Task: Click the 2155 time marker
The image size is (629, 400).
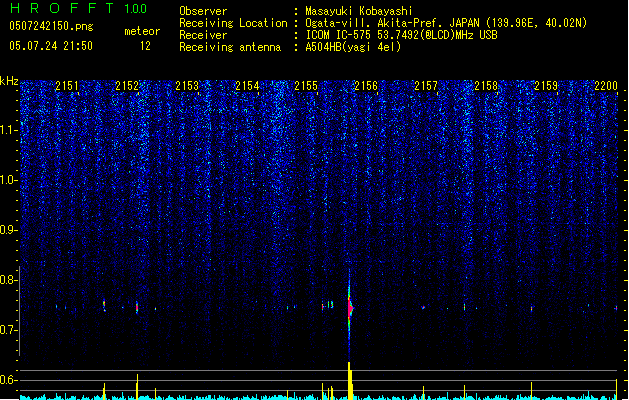Action: pos(306,86)
